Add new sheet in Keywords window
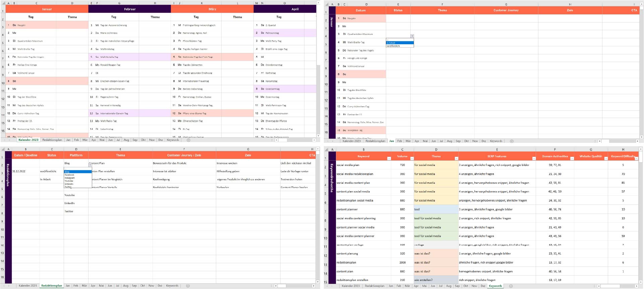644x289 pixels. click(511, 286)
